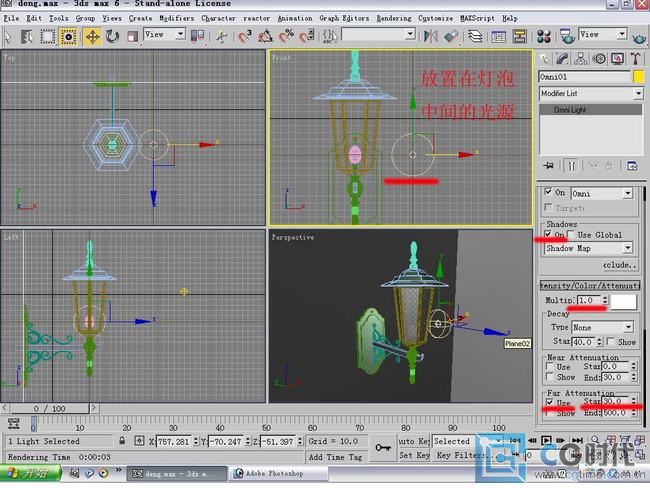Viewport: 650px width, 488px height.
Task: Switch to the Motion panel tab
Action: coord(599,59)
